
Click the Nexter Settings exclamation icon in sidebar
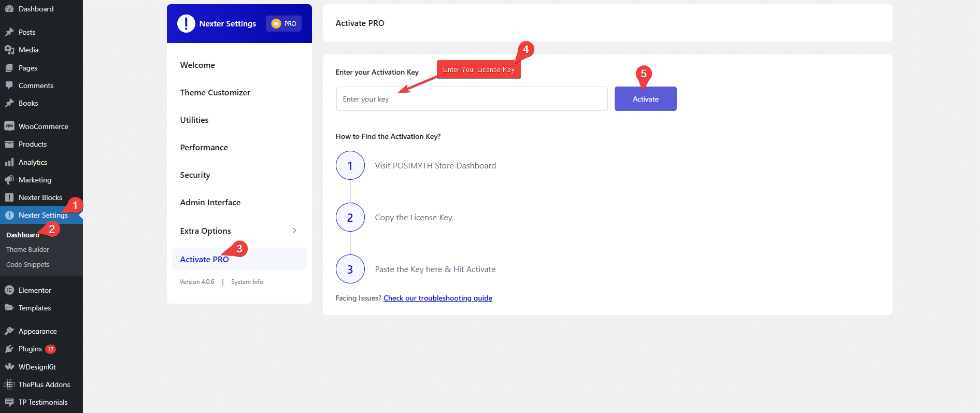tap(9, 215)
